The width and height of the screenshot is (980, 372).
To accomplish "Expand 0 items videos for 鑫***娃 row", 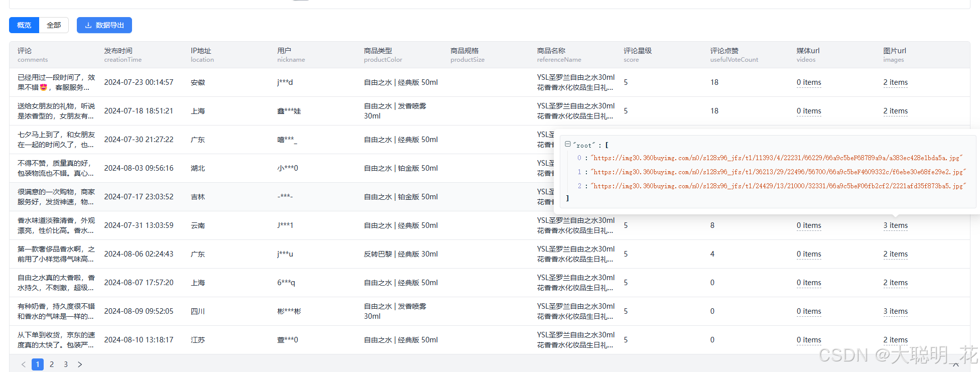I will tap(809, 111).
